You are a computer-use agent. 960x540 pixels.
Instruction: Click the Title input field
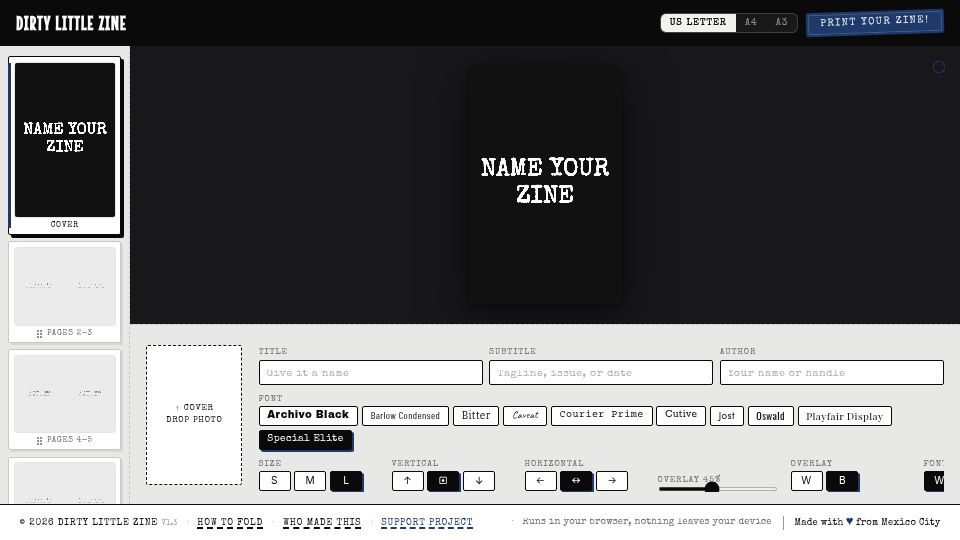click(x=370, y=372)
